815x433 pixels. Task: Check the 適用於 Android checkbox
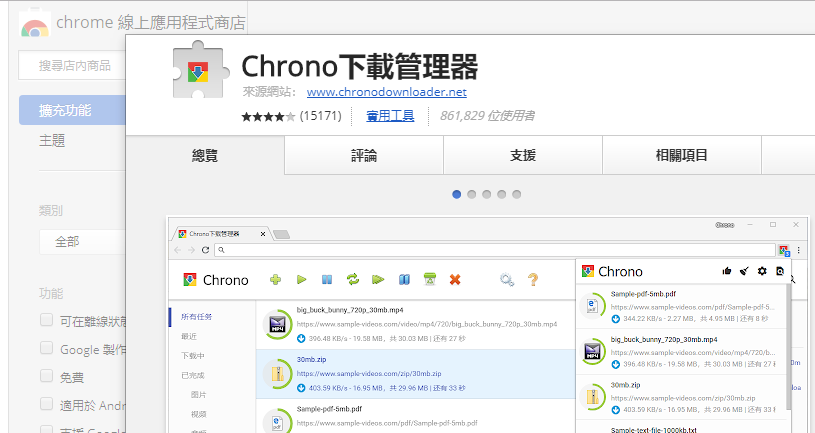pos(46,404)
